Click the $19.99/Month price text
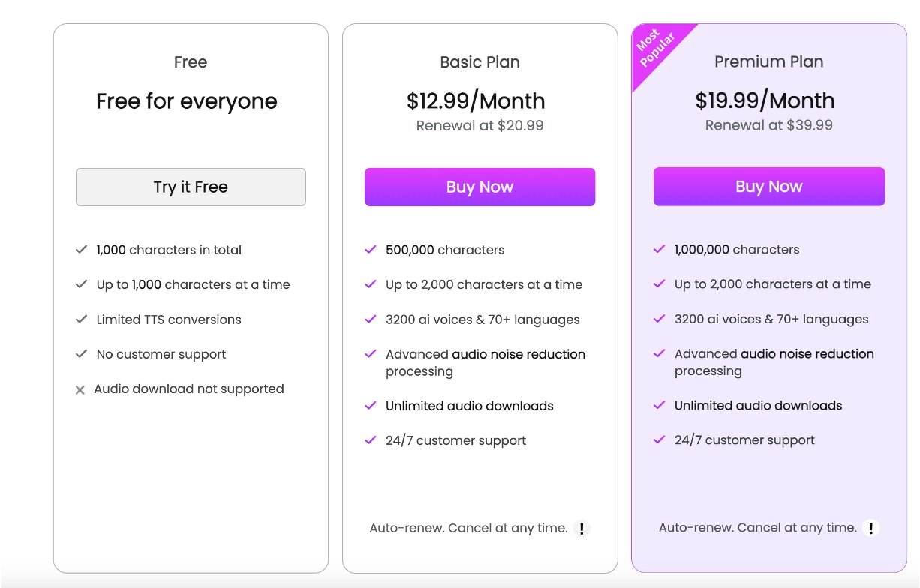 765,100
